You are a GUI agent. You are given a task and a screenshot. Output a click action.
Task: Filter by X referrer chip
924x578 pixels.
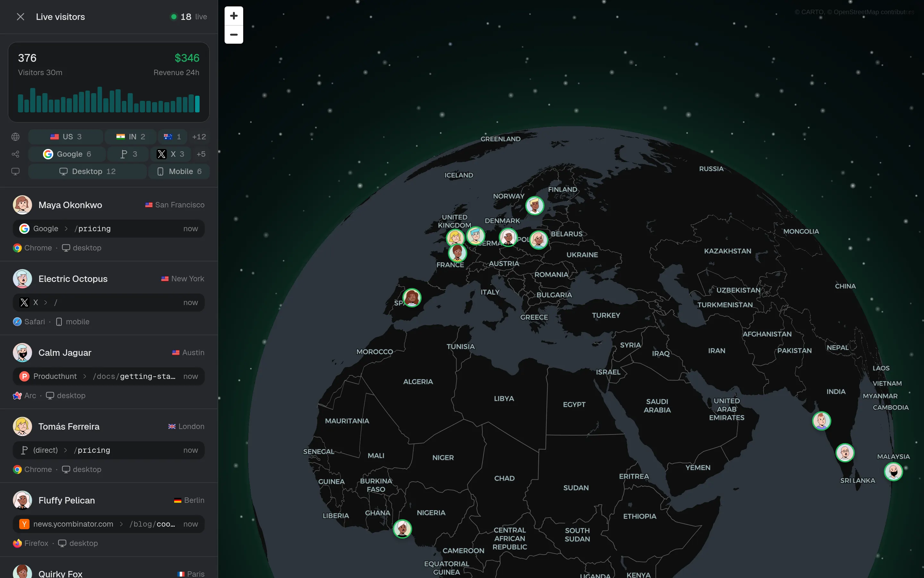[171, 154]
